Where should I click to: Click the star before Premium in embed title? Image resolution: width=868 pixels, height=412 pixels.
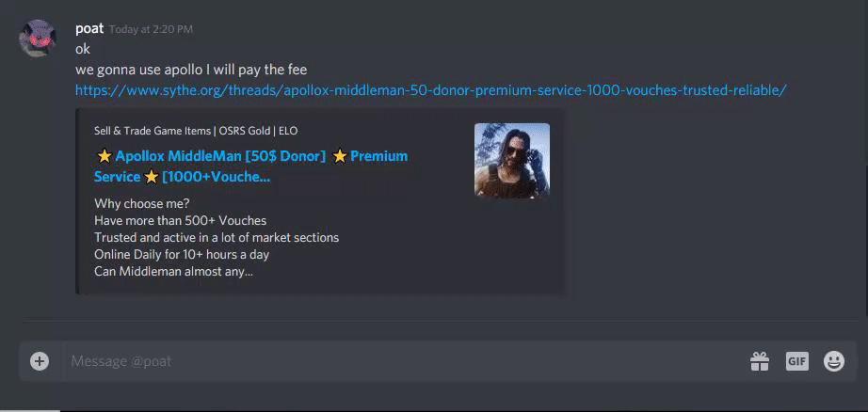coord(340,156)
